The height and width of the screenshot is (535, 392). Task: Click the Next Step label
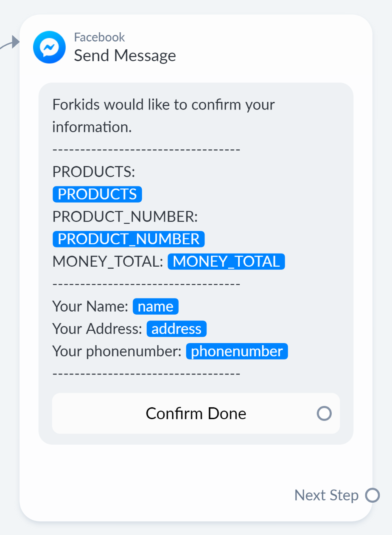(x=326, y=495)
